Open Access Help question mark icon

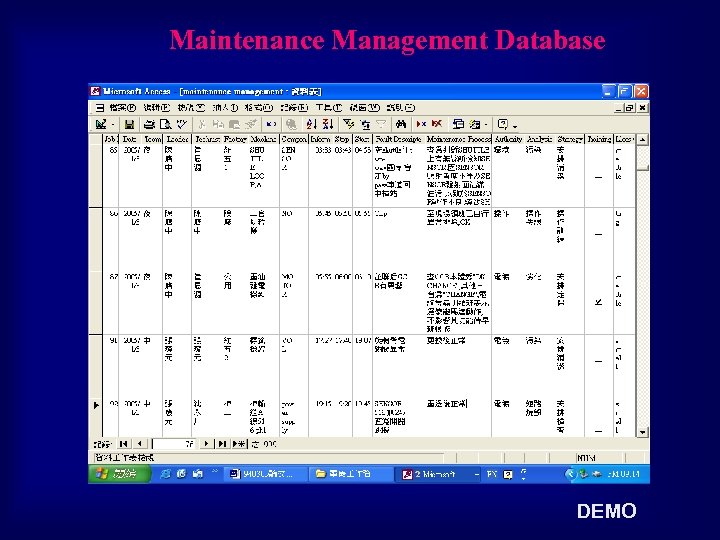pos(503,124)
